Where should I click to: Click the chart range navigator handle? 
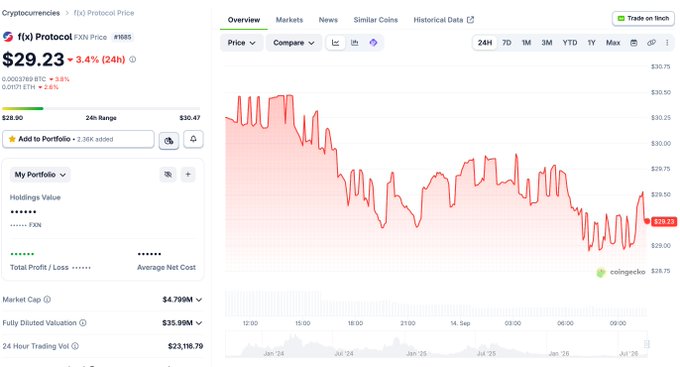[x=647, y=344]
